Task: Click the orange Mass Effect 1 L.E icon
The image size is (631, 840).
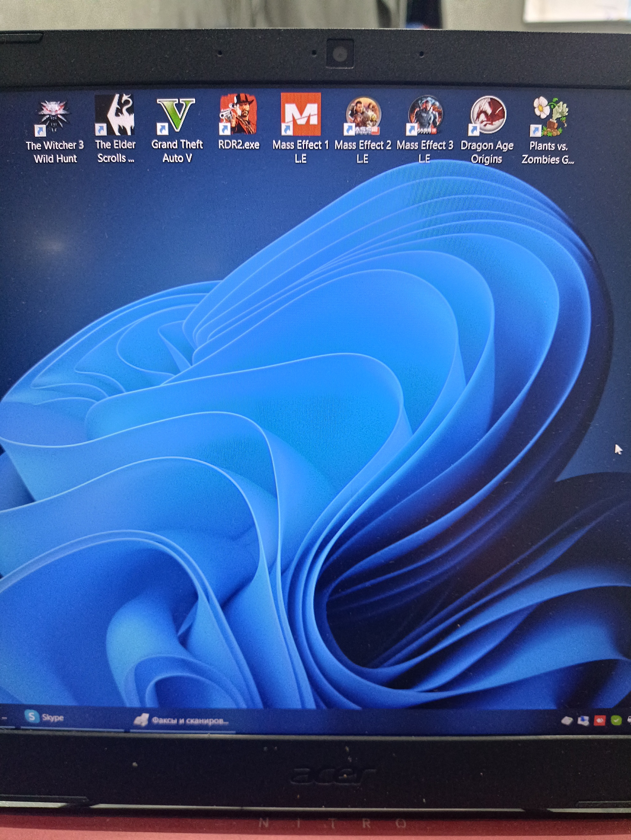Action: (x=300, y=115)
